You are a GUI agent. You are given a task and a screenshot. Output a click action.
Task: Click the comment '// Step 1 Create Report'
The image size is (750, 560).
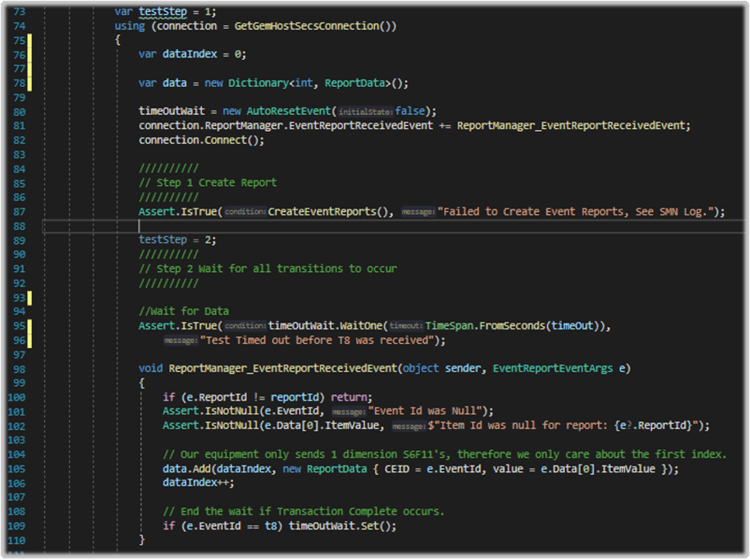click(x=210, y=182)
